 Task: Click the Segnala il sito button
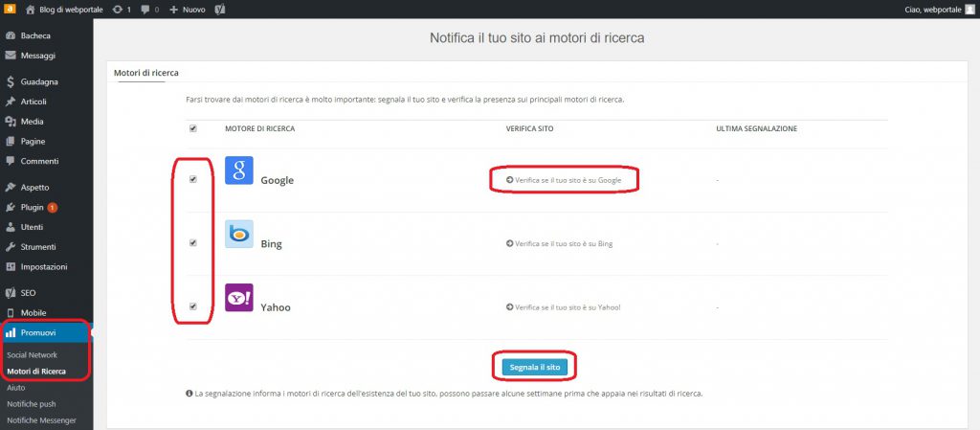(x=539, y=366)
